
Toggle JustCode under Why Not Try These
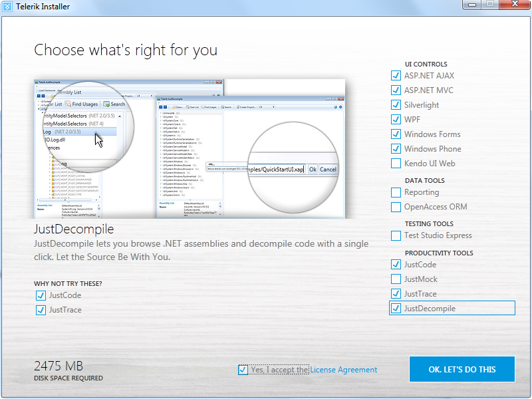point(41,295)
